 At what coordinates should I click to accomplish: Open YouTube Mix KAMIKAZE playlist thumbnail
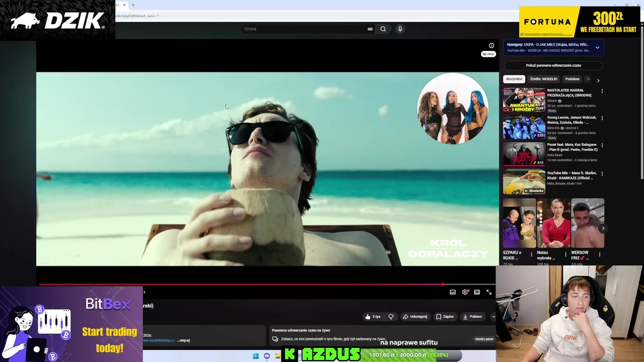click(x=524, y=182)
